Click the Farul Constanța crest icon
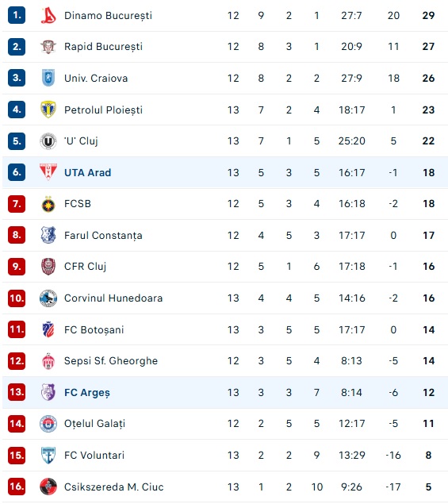Screen dimensions: 448x504 tap(48, 235)
